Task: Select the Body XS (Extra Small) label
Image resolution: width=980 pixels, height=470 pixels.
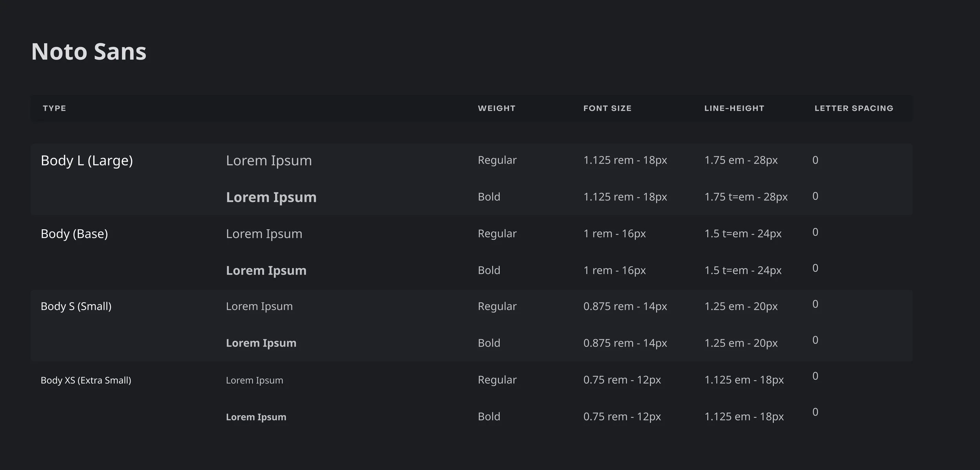Action: point(86,380)
